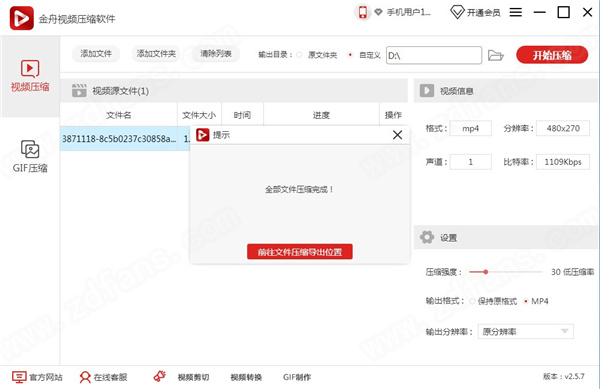Browse output folder with folder icon
The width and height of the screenshot is (600, 389).
[496, 55]
